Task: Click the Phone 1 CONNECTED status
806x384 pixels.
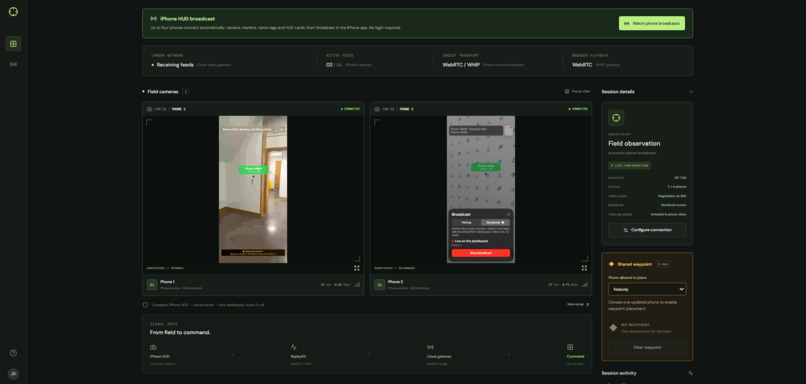Action: pos(350,109)
